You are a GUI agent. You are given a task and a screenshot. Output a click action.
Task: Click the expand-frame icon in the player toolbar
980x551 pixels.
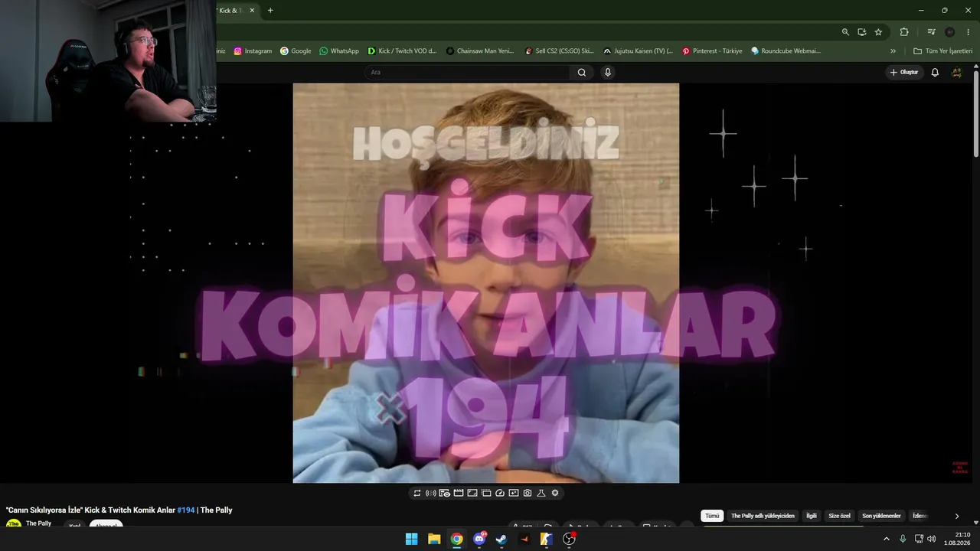tap(472, 493)
